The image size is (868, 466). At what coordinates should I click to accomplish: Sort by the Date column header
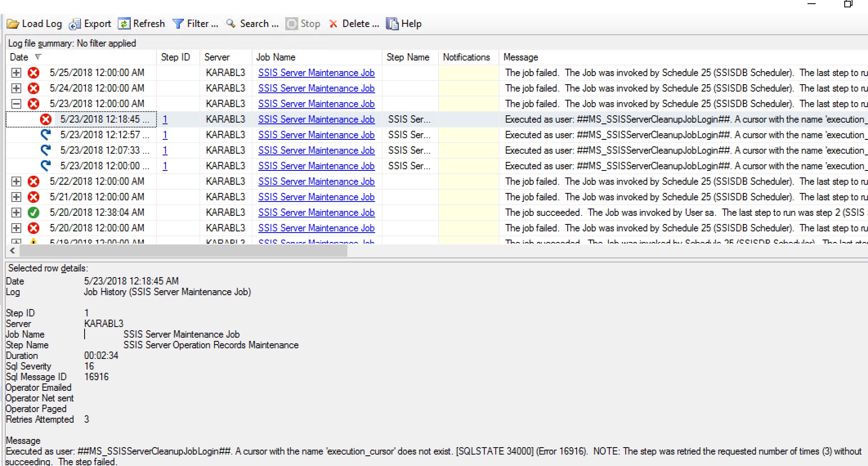coord(19,57)
